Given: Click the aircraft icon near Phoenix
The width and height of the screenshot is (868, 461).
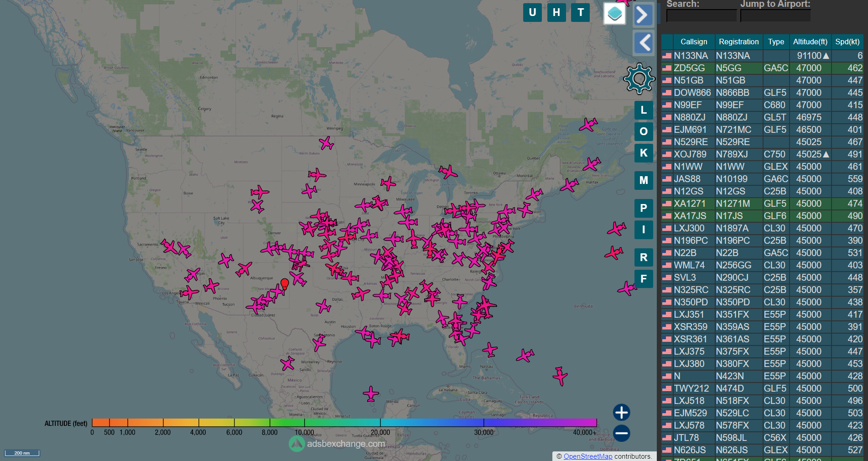Looking at the screenshot, I should pos(211,286).
